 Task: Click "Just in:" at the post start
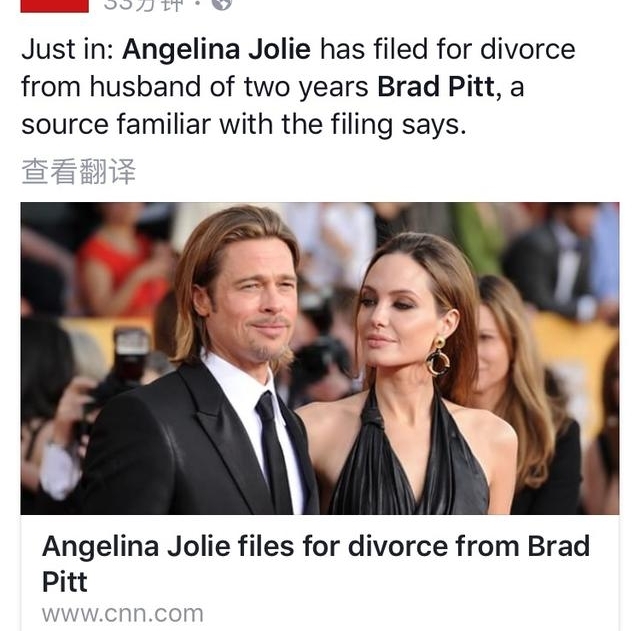click(x=67, y=49)
